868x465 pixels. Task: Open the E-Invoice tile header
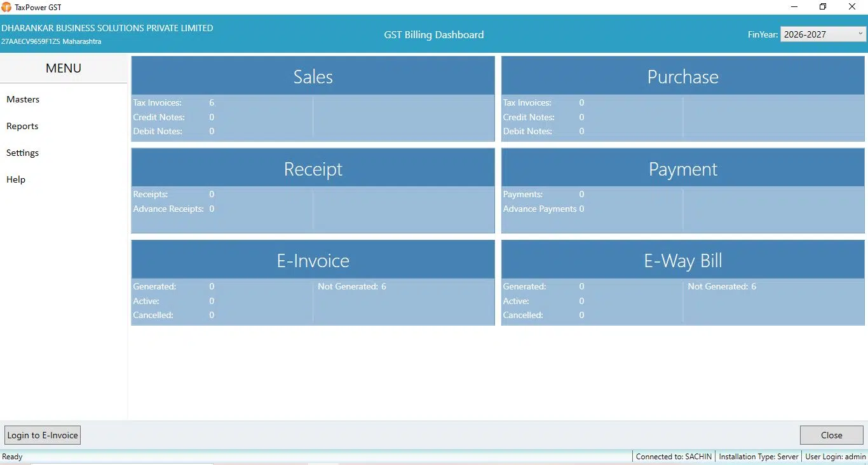(x=313, y=260)
